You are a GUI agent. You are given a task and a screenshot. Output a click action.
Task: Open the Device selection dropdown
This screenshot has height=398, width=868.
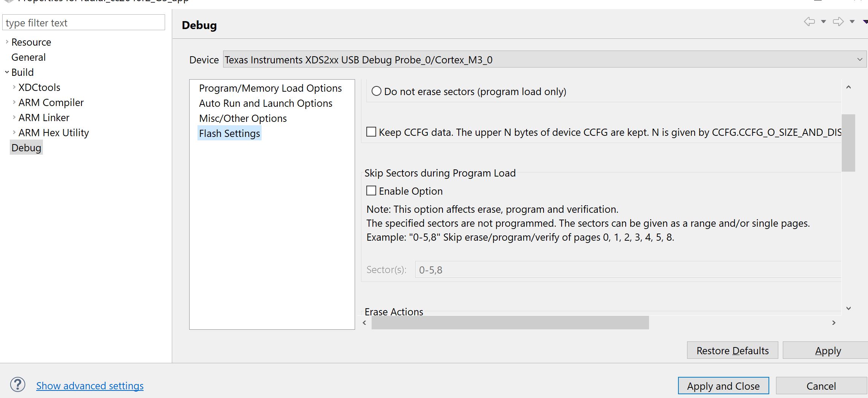point(860,60)
